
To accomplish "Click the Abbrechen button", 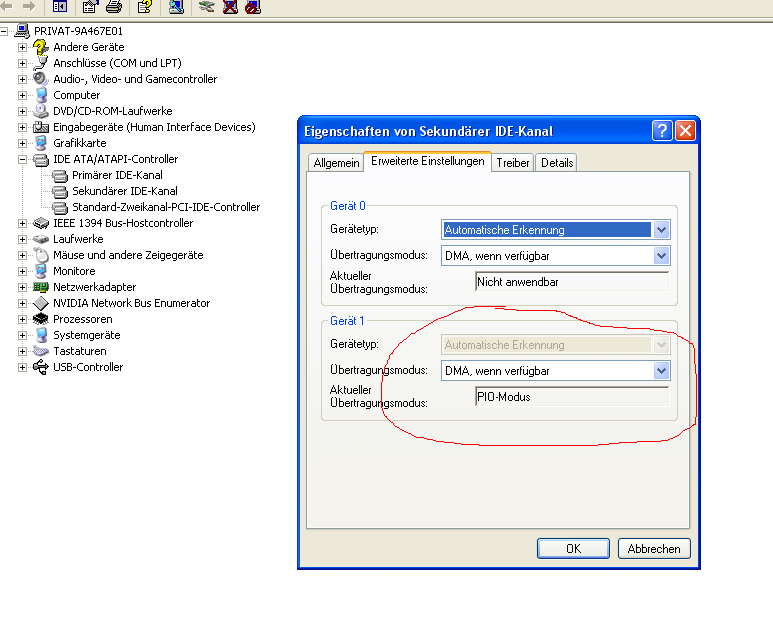I will coord(655,548).
